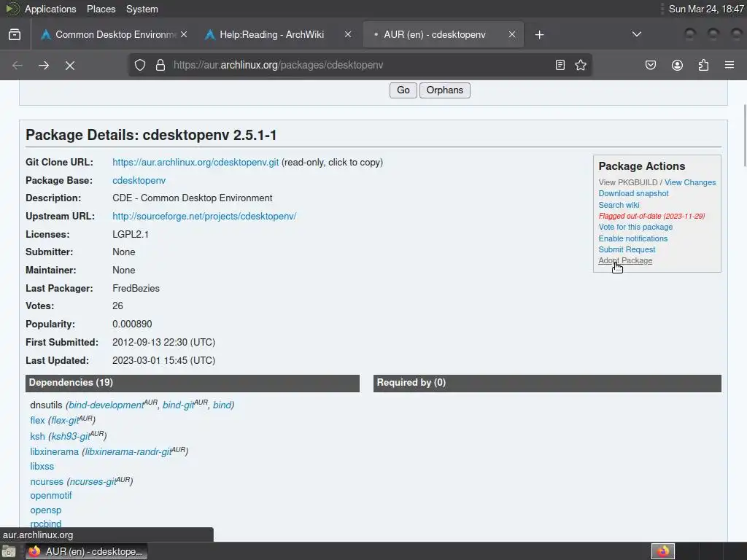The image size is (747, 560).
Task: Open the libxinerama dependency link
Action: click(54, 451)
